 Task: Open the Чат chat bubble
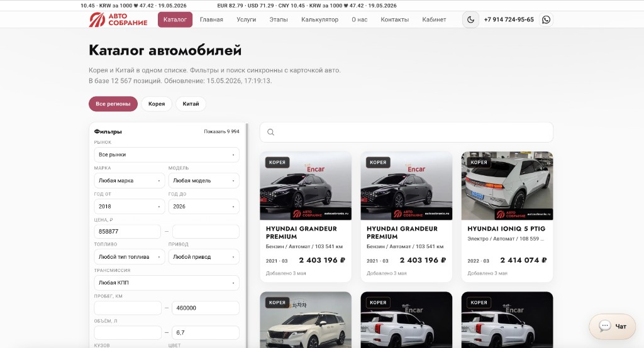[x=613, y=326]
